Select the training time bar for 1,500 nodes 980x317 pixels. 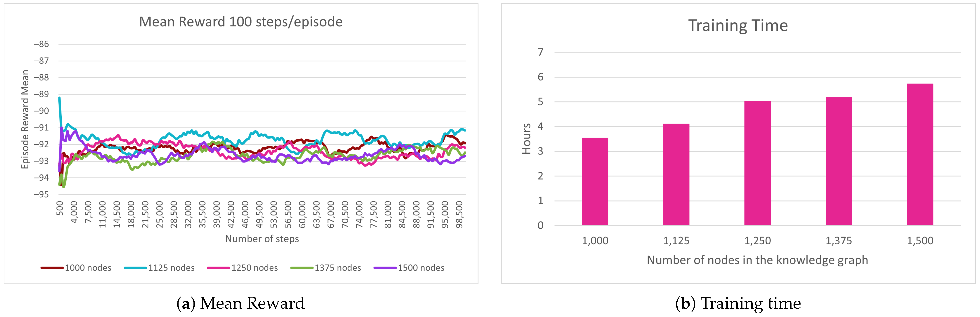click(x=920, y=154)
